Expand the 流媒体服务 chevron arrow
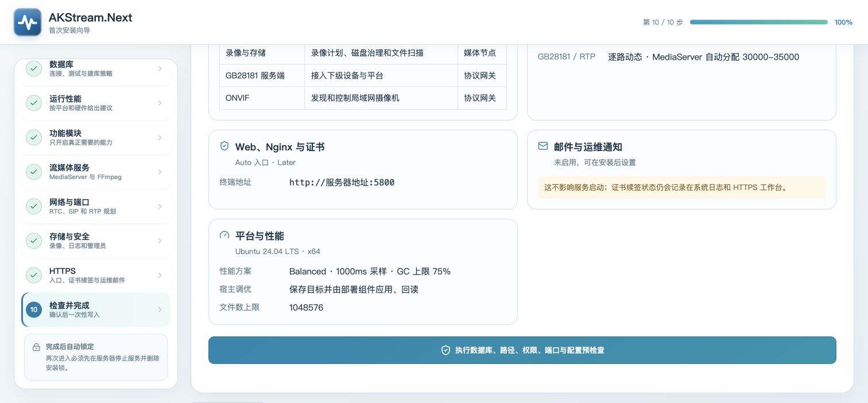Viewport: 868px width, 403px height. point(160,172)
